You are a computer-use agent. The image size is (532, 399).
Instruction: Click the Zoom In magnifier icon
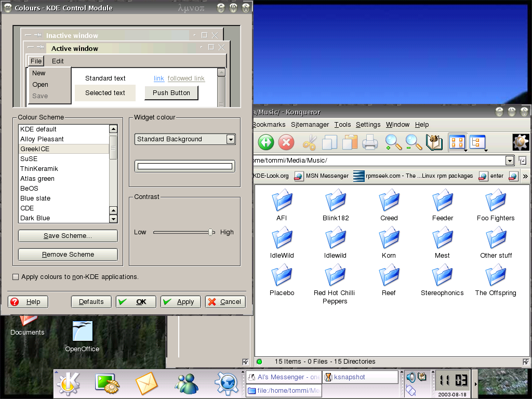pos(393,142)
